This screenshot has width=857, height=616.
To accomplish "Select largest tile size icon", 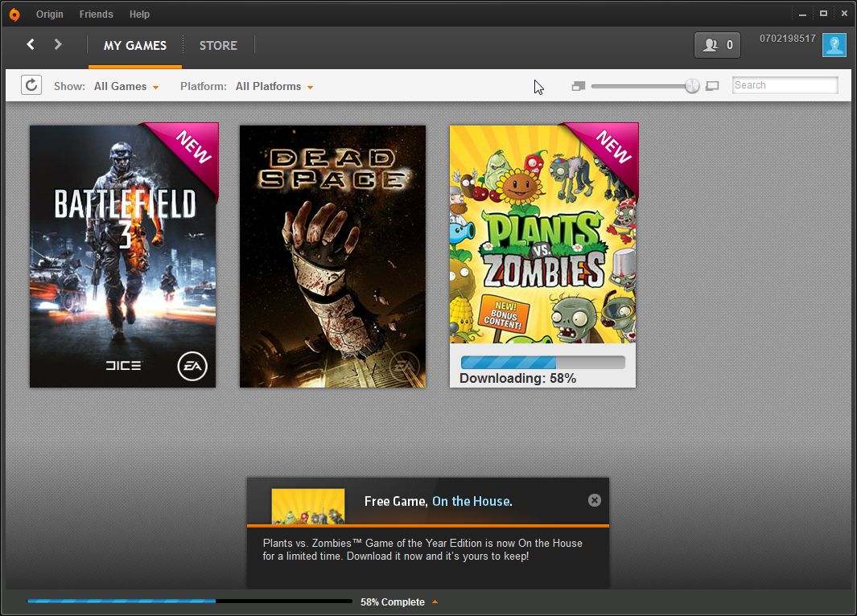I will tap(712, 86).
